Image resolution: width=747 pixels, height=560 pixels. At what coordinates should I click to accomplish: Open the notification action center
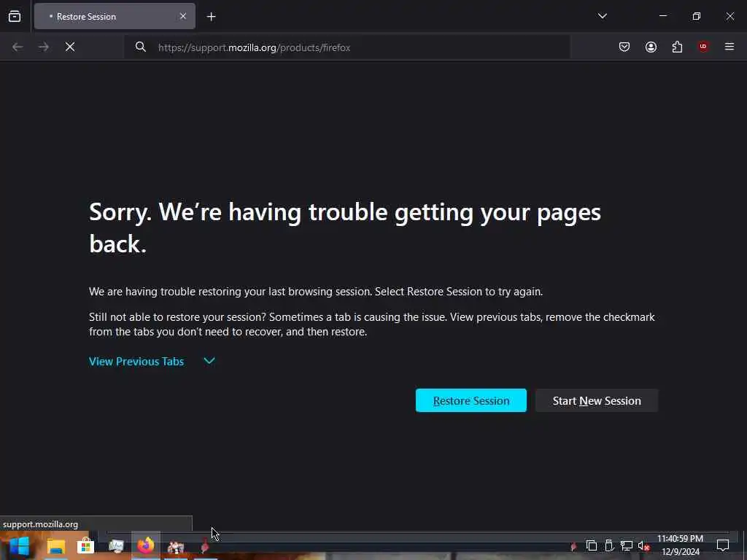723,545
